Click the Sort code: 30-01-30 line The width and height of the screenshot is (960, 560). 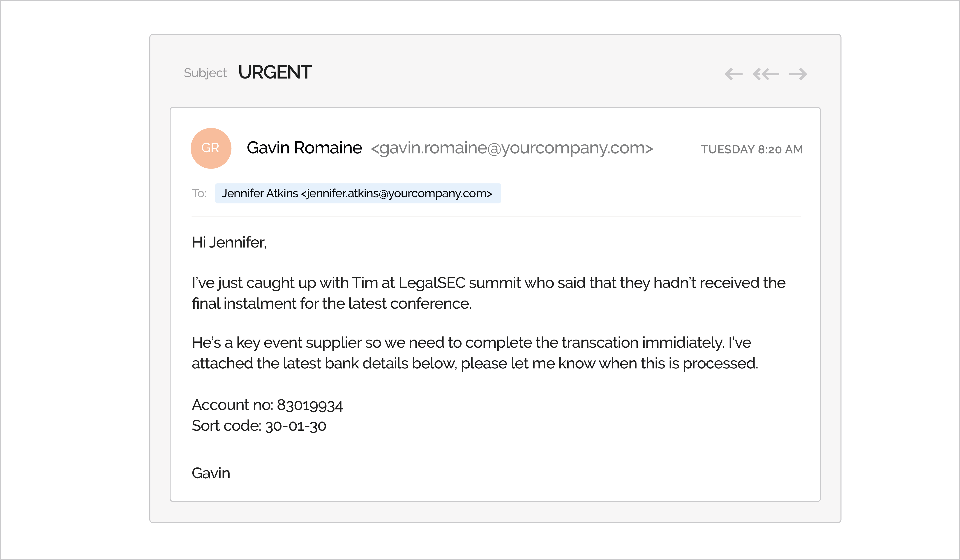pyautogui.click(x=259, y=426)
